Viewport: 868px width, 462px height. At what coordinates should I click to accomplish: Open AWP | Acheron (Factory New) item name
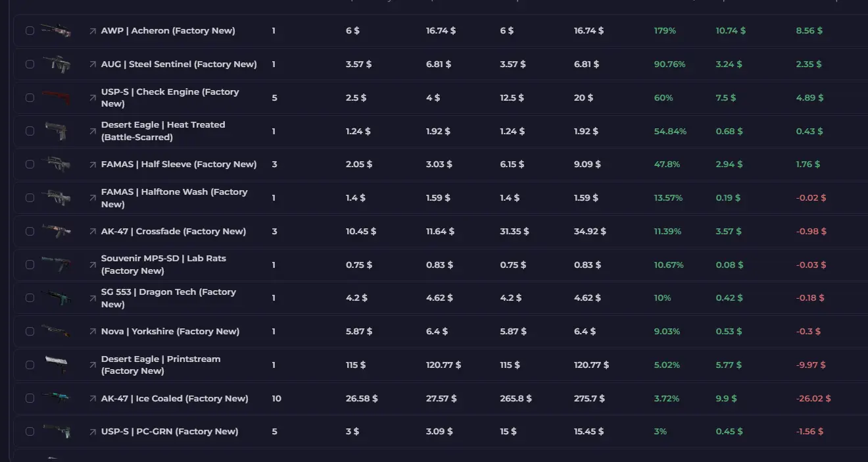click(x=168, y=31)
